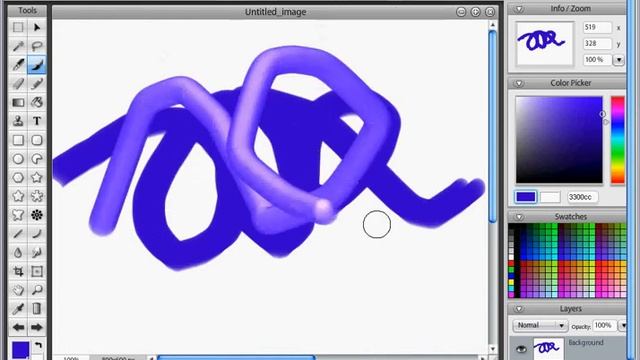Select the Gradient fill tool
640x360 pixels.
click(18, 102)
